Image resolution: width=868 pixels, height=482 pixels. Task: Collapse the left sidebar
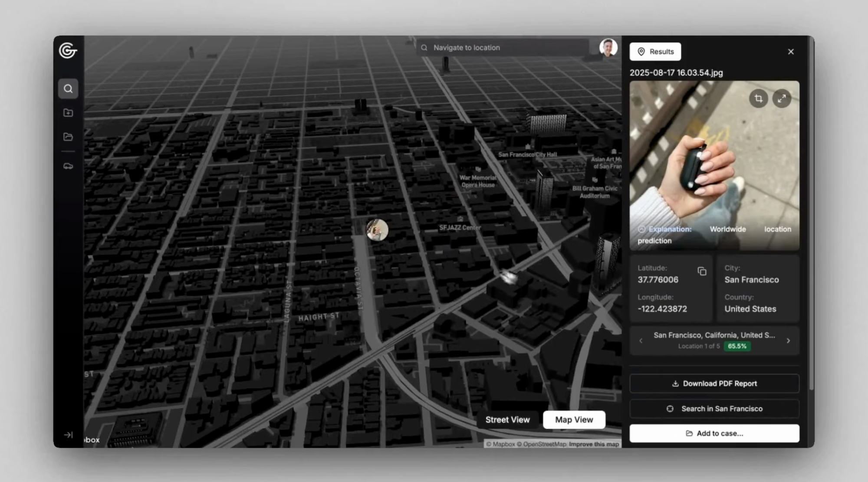coord(68,434)
